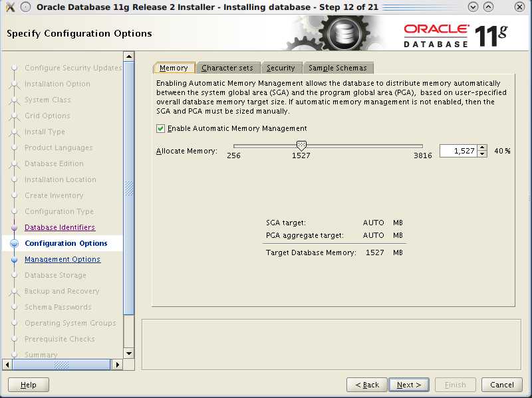
Task: Click the sidebar scroll down arrow
Action: pyautogui.click(x=129, y=353)
